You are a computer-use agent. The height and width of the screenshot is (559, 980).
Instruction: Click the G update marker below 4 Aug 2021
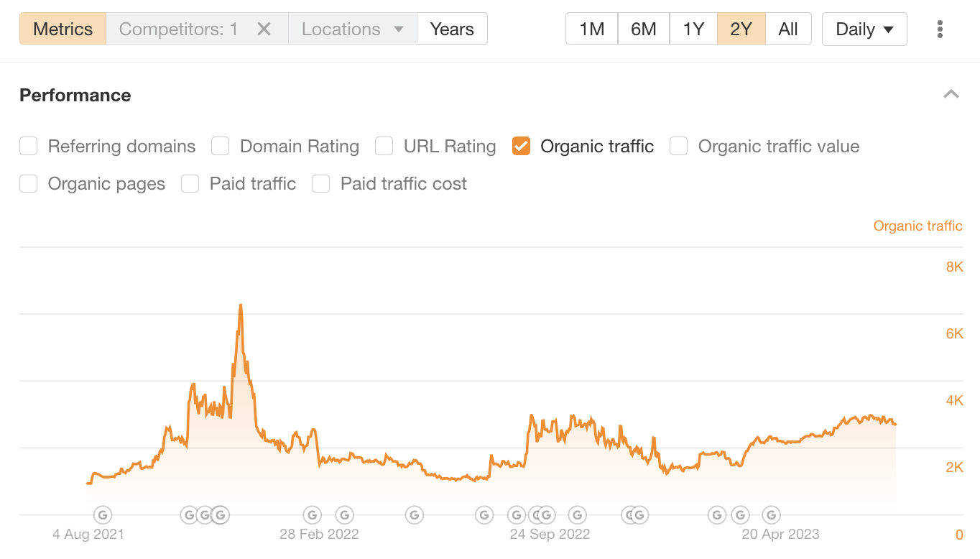pyautogui.click(x=103, y=514)
